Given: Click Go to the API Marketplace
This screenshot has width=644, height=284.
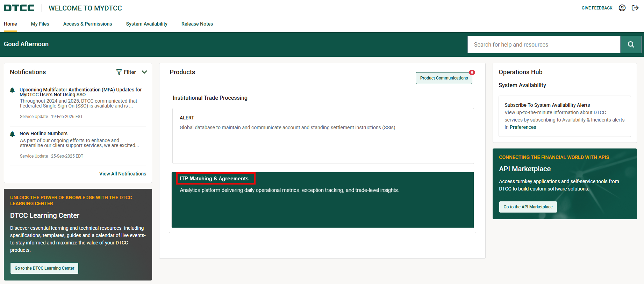Looking at the screenshot, I should (x=528, y=207).
